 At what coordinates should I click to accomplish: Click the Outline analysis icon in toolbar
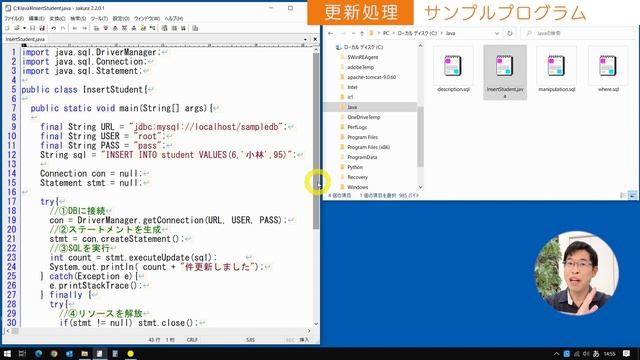tap(153, 28)
